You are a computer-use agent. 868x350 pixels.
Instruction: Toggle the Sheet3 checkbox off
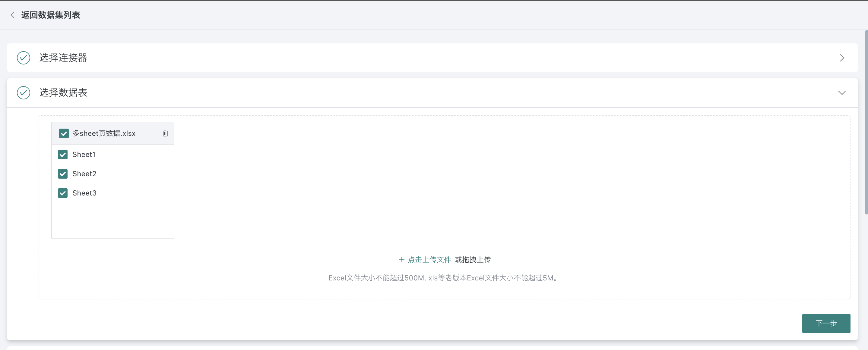pyautogui.click(x=63, y=193)
